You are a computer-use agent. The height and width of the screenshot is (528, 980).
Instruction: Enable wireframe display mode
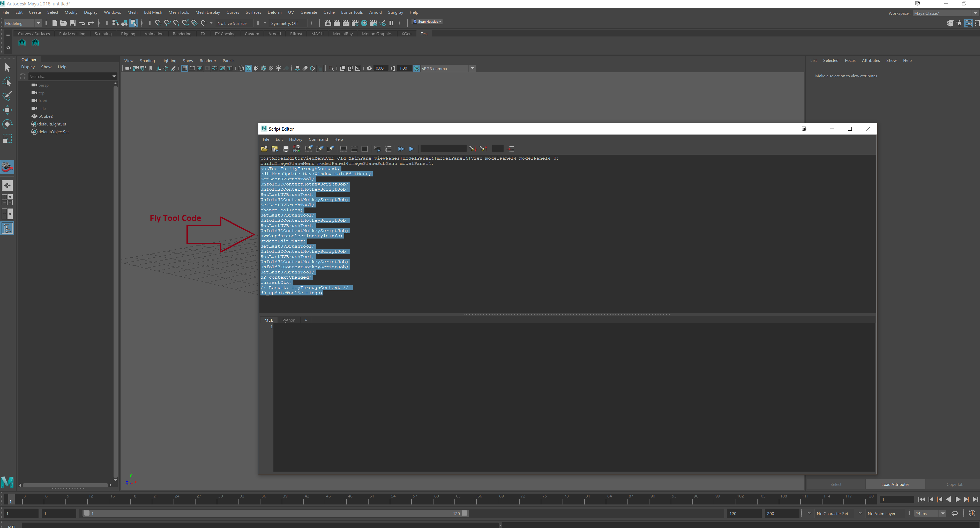click(241, 69)
